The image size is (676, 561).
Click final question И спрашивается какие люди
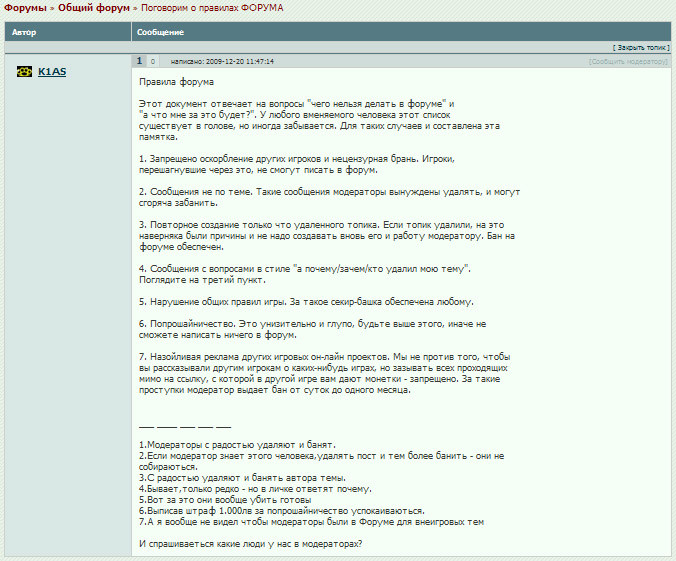click(250, 544)
